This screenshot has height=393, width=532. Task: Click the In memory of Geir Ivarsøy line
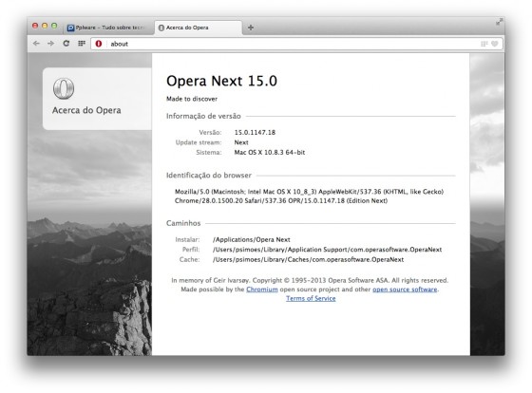click(x=310, y=280)
